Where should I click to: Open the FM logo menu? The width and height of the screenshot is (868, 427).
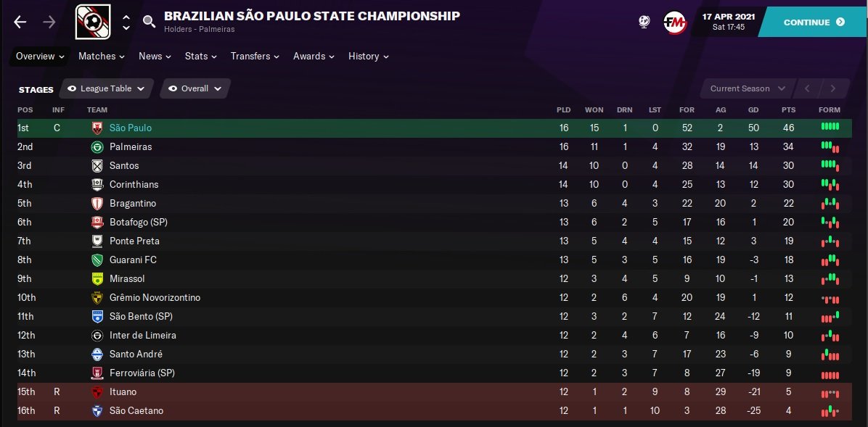pos(675,22)
